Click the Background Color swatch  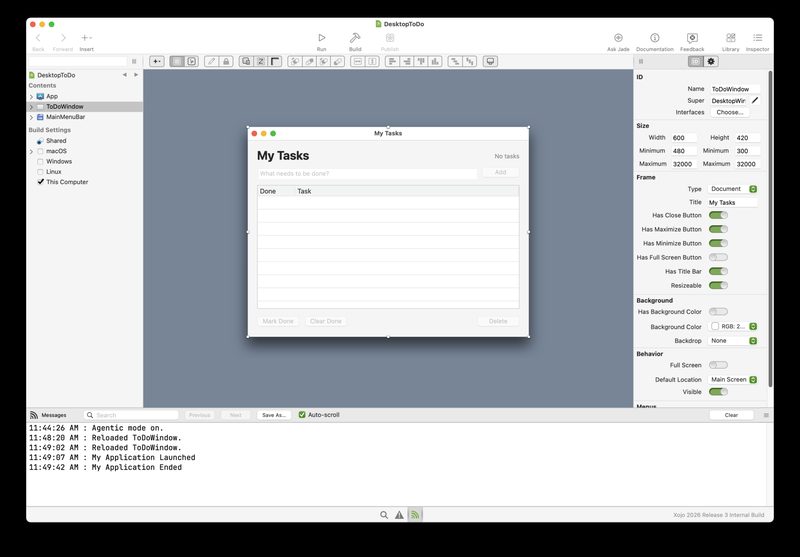pos(715,326)
